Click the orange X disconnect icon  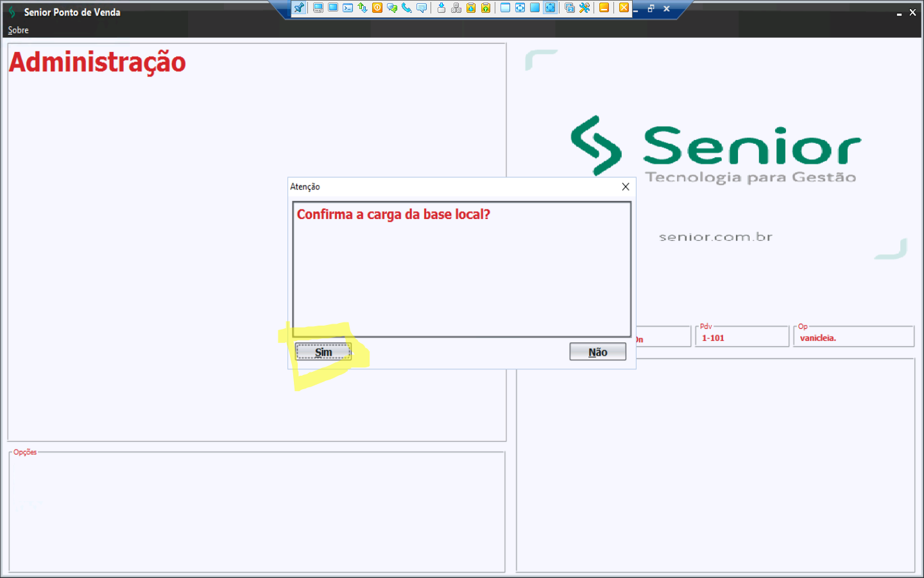(x=624, y=8)
